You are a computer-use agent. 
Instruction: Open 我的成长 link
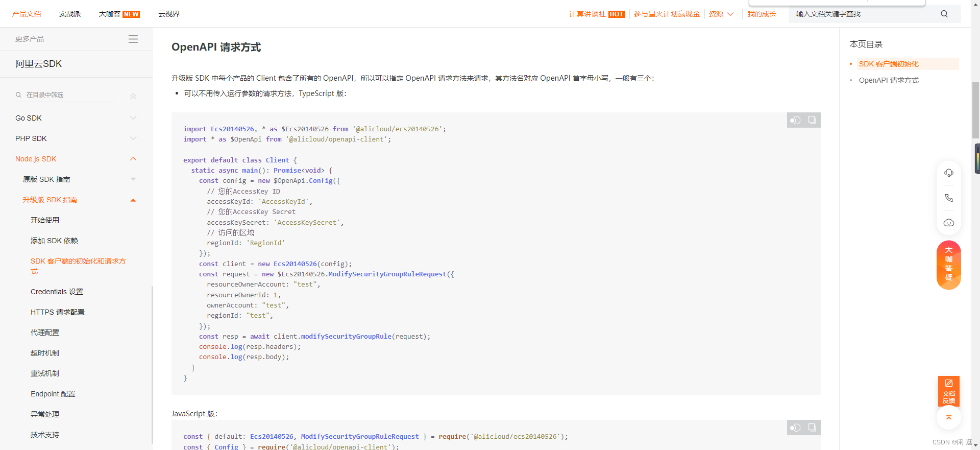click(762, 14)
